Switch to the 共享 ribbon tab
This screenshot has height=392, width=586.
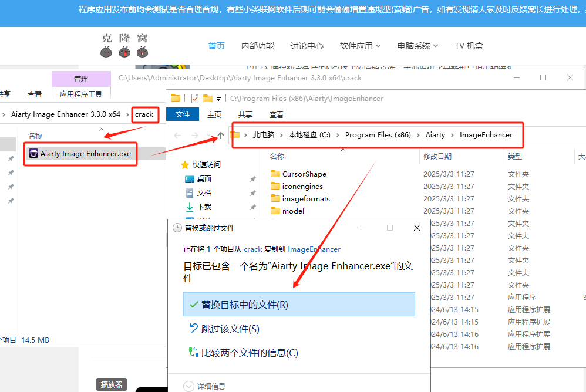[245, 114]
